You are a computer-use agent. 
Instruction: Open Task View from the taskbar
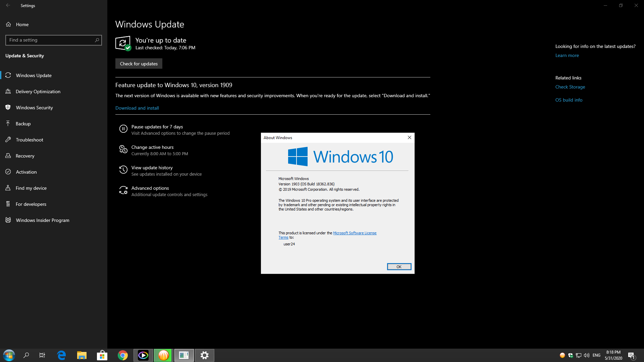[x=42, y=355]
